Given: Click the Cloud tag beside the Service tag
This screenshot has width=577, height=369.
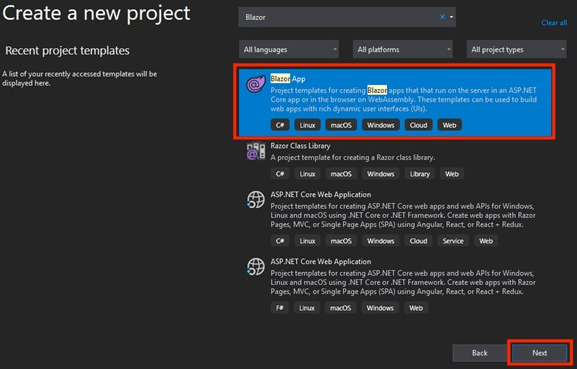Looking at the screenshot, I should tap(418, 241).
